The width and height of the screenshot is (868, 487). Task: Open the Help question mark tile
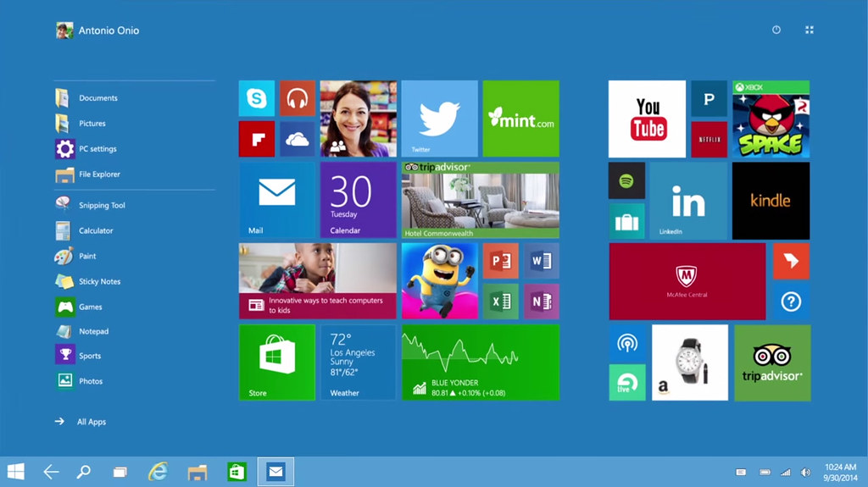click(791, 302)
